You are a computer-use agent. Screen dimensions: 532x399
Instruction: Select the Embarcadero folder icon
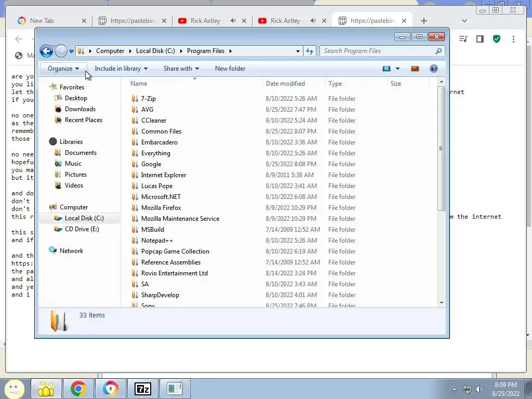pos(135,142)
